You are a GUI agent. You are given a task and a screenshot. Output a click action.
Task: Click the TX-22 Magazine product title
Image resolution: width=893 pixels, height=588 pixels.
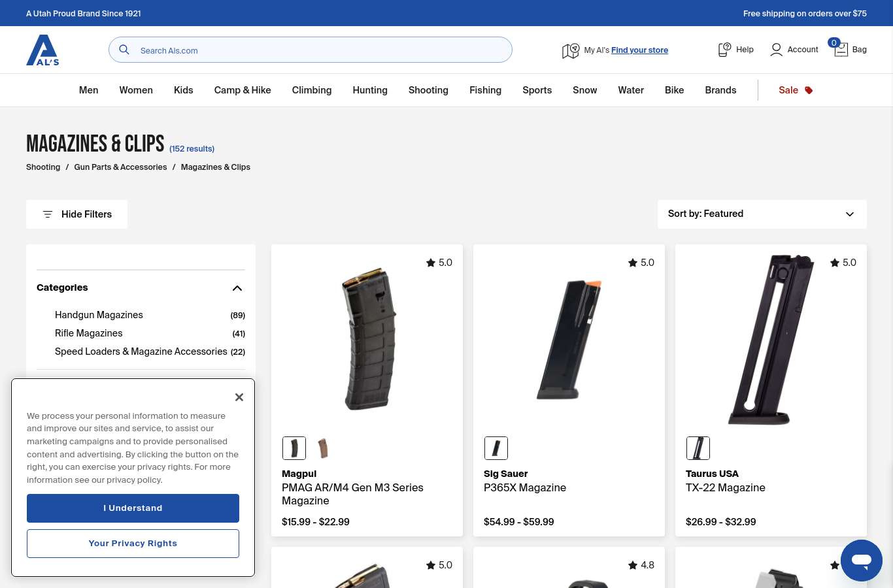[x=726, y=487]
